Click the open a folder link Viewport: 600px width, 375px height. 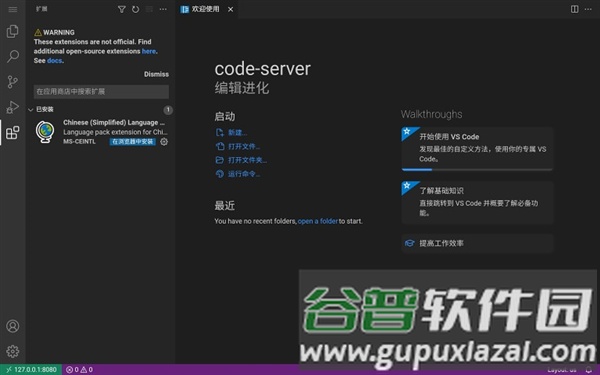click(318, 221)
